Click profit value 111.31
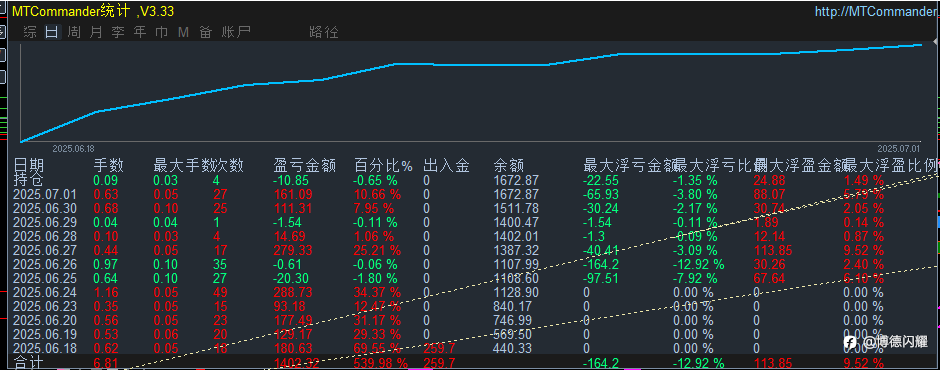Viewport: 940px width, 370px height. [x=294, y=208]
